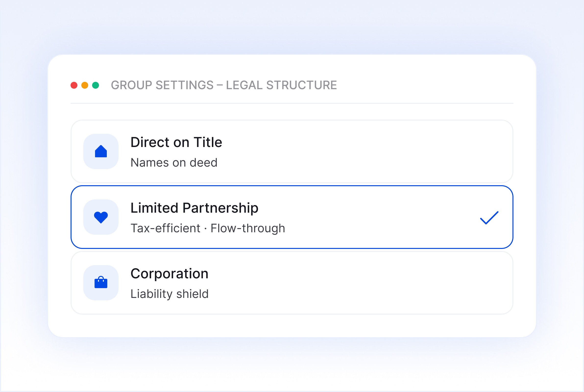Click the briefcase icon for Corporation

click(101, 283)
